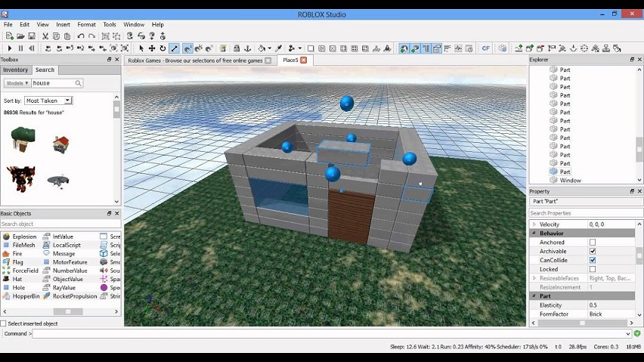Viewport: 644px width, 362px height.
Task: Click the CF toolbar button
Action: (486, 48)
